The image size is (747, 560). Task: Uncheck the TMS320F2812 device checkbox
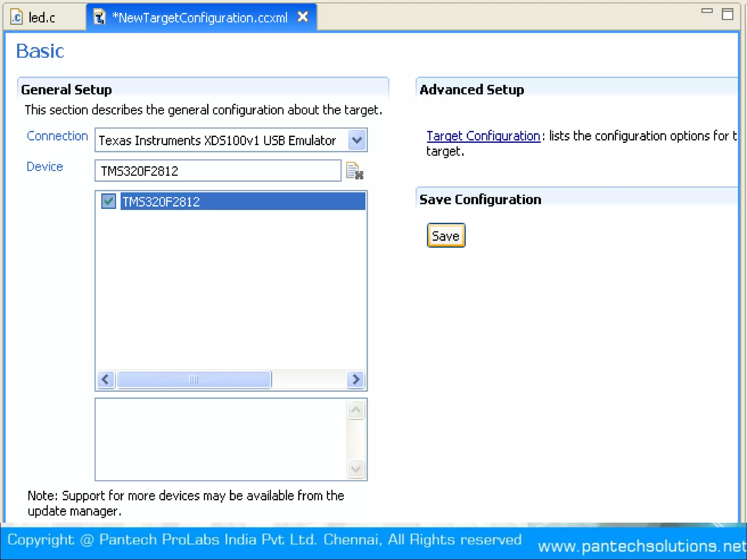pyautogui.click(x=108, y=201)
